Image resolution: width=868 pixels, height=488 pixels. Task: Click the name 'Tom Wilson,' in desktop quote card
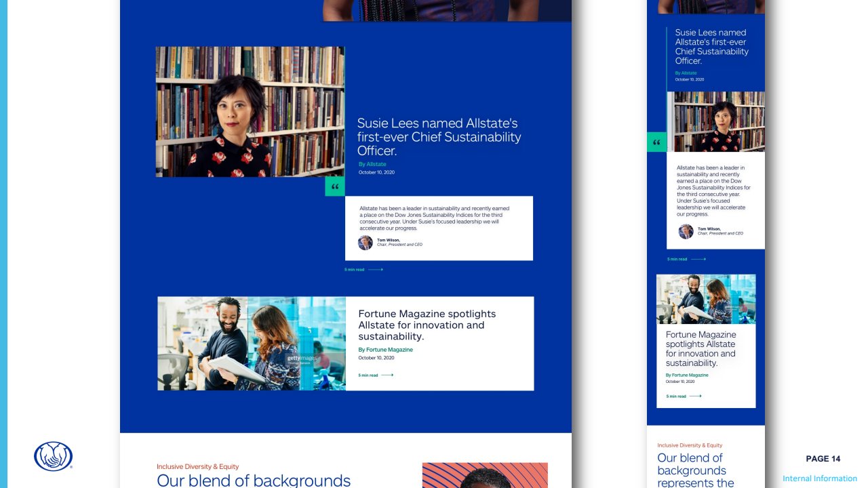(x=389, y=240)
